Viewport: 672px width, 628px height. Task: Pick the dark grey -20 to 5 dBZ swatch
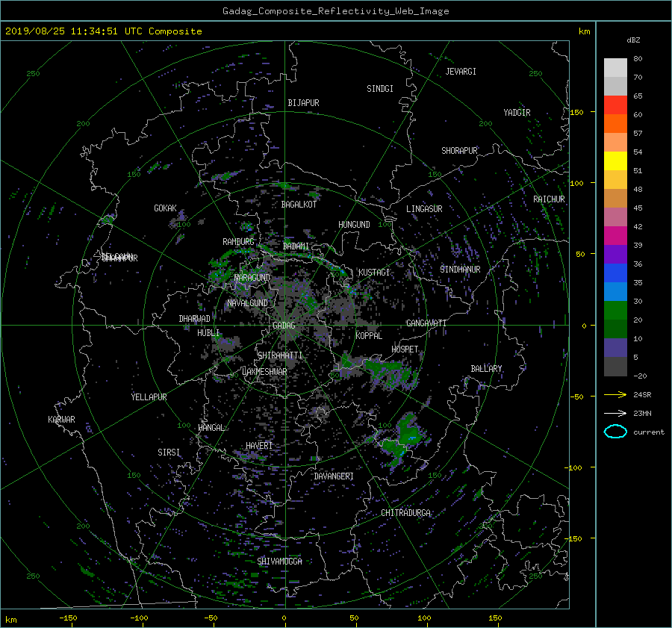615,366
